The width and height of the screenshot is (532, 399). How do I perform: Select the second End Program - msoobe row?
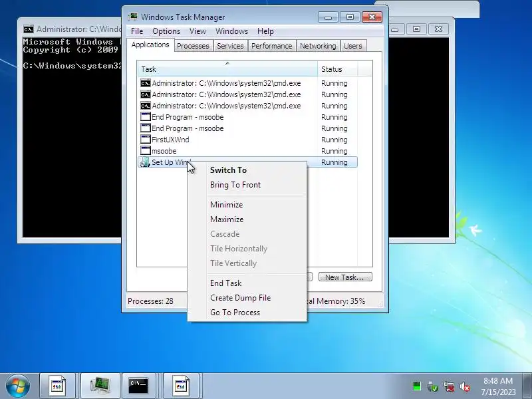pos(247,128)
